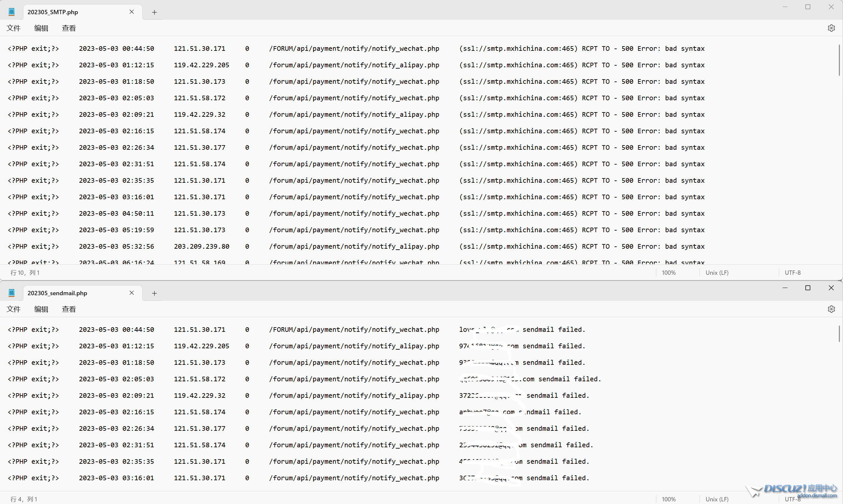Maximize the sendmail Notepad window
The image size is (843, 504).
click(x=808, y=288)
